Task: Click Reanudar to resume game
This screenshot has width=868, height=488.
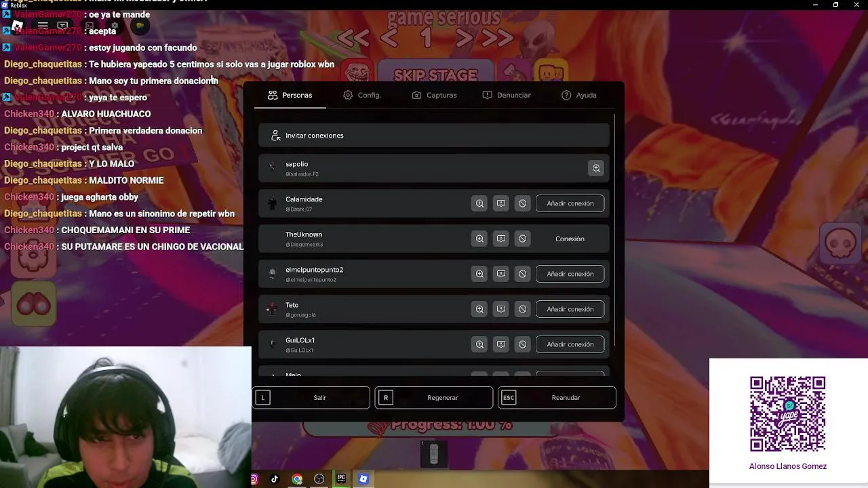Action: coord(557,398)
